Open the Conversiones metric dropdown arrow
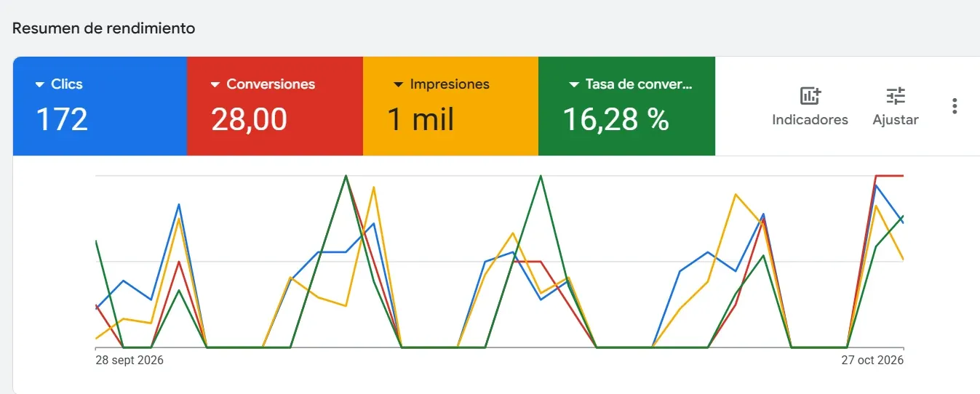The width and height of the screenshot is (980, 394). (215, 84)
